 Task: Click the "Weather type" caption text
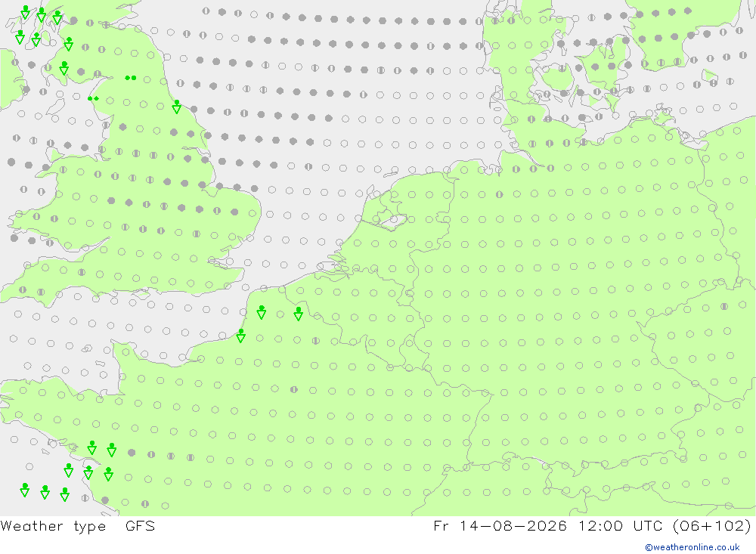pos(53,525)
